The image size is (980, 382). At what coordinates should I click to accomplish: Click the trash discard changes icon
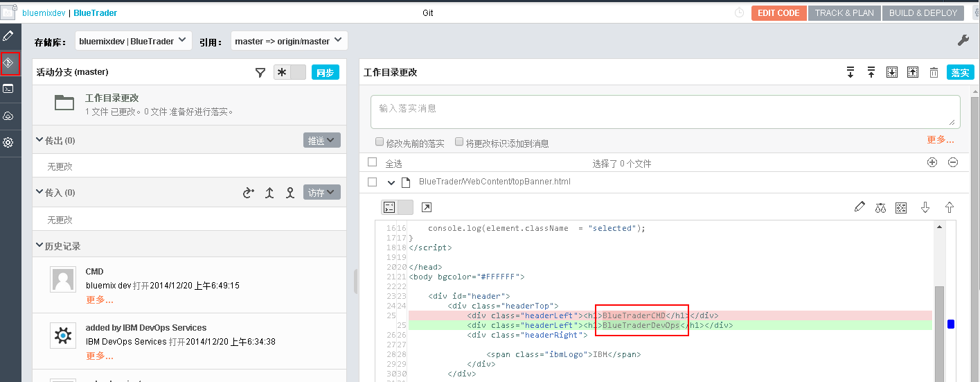[x=934, y=72]
